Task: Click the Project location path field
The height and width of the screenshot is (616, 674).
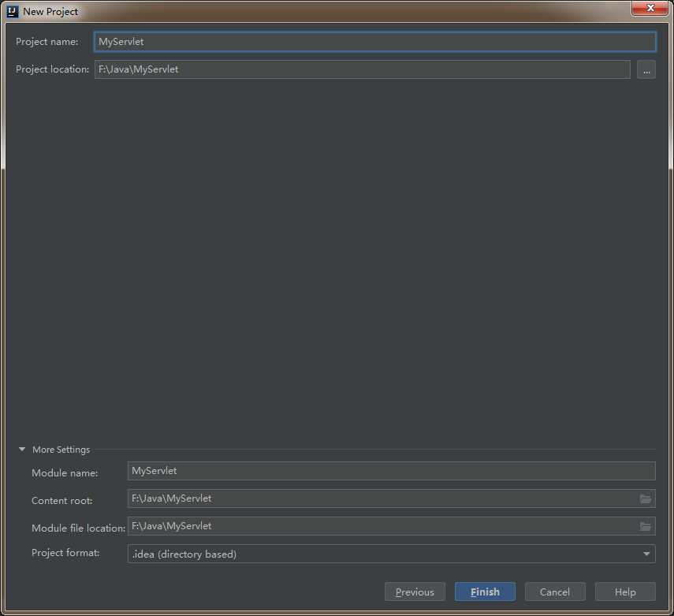Action: (363, 69)
